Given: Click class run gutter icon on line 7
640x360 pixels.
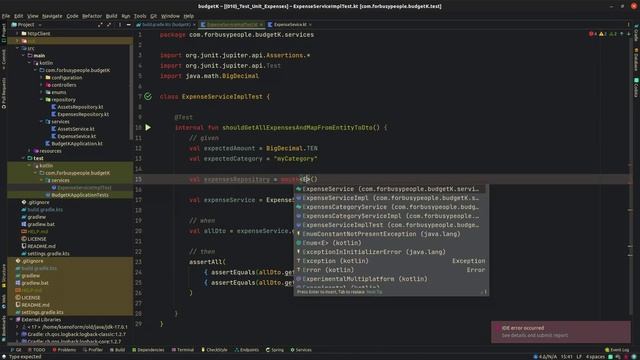Looking at the screenshot, I should point(148,96).
